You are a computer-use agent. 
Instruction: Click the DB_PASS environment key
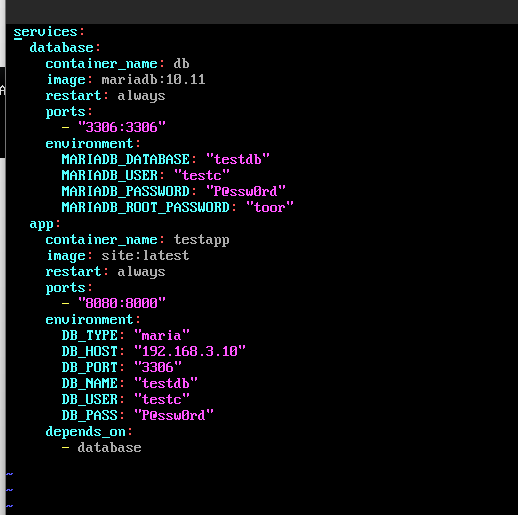pyautogui.click(x=89, y=415)
